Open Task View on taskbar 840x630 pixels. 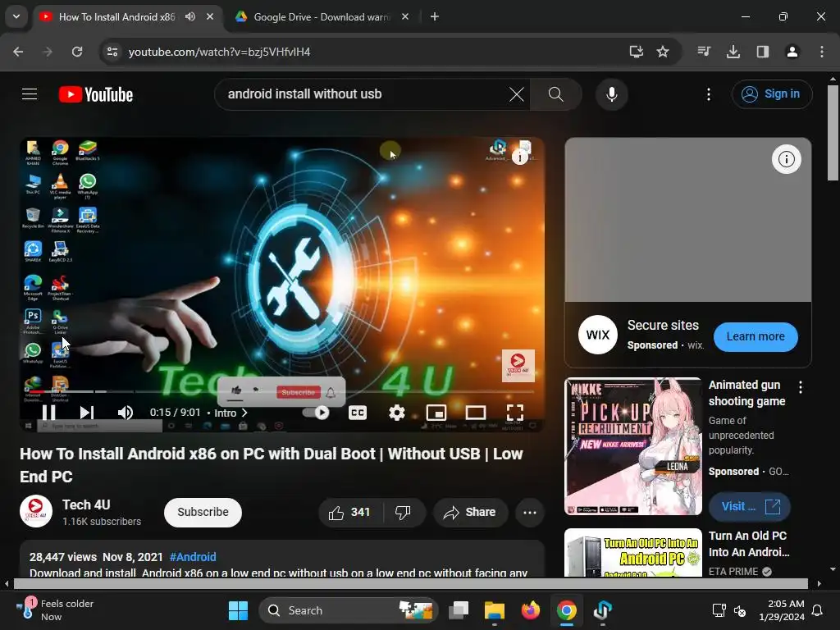(458, 610)
